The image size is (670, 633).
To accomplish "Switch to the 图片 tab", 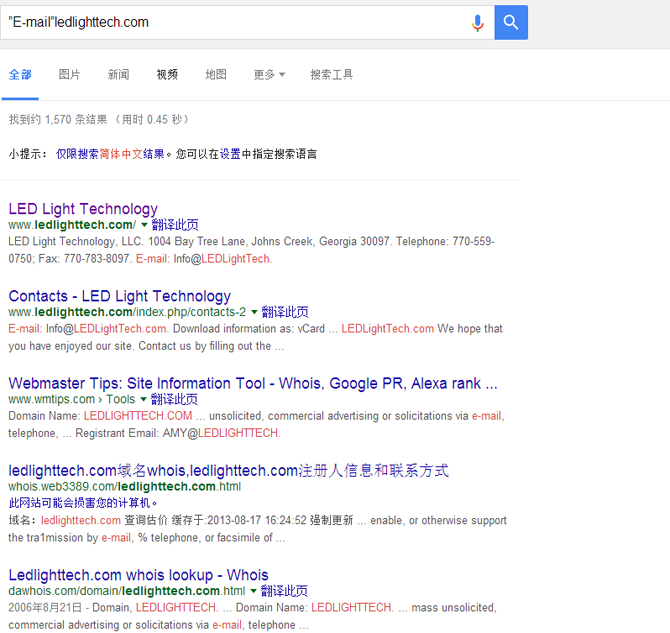I will coord(69,75).
